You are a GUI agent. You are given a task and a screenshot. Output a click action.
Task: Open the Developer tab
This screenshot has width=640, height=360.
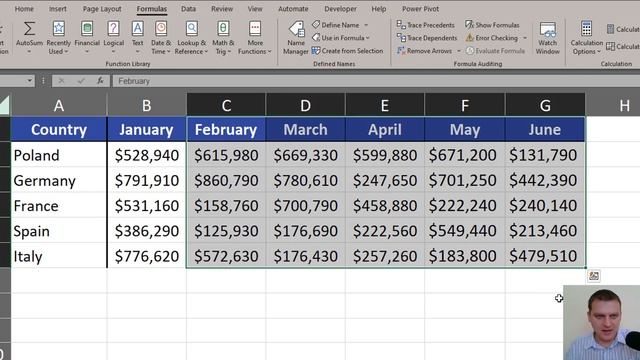(340, 9)
